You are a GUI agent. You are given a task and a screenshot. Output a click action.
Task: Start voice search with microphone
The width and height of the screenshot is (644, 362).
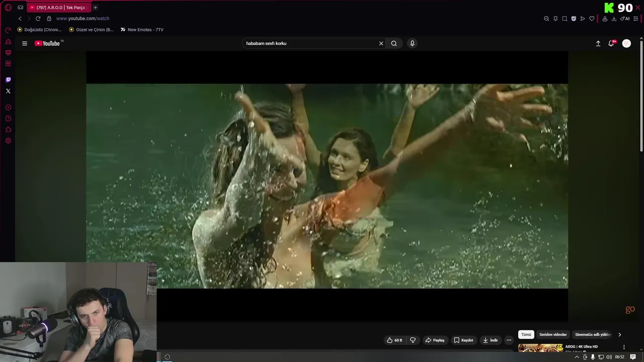[x=412, y=43]
